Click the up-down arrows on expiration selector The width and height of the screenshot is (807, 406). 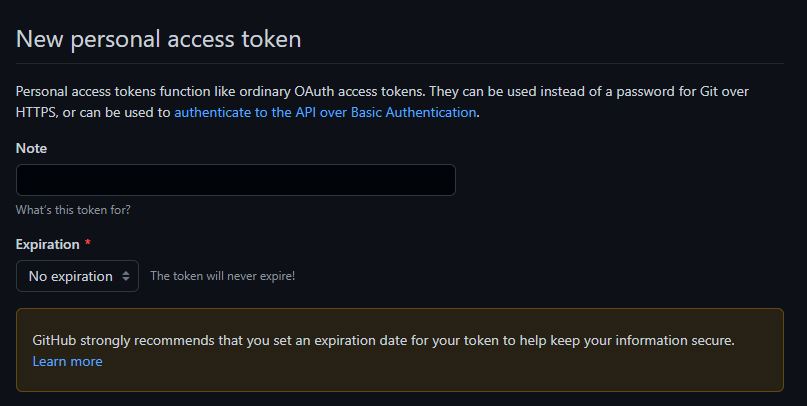126,276
